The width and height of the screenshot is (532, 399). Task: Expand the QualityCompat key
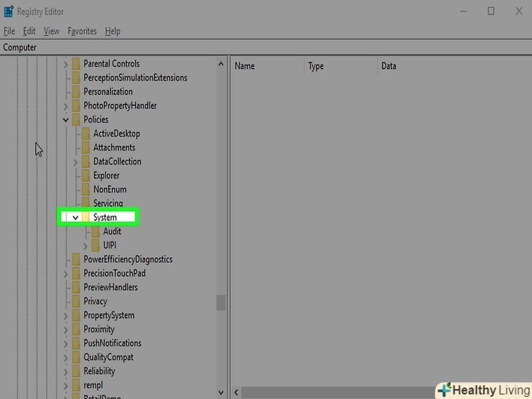click(66, 357)
